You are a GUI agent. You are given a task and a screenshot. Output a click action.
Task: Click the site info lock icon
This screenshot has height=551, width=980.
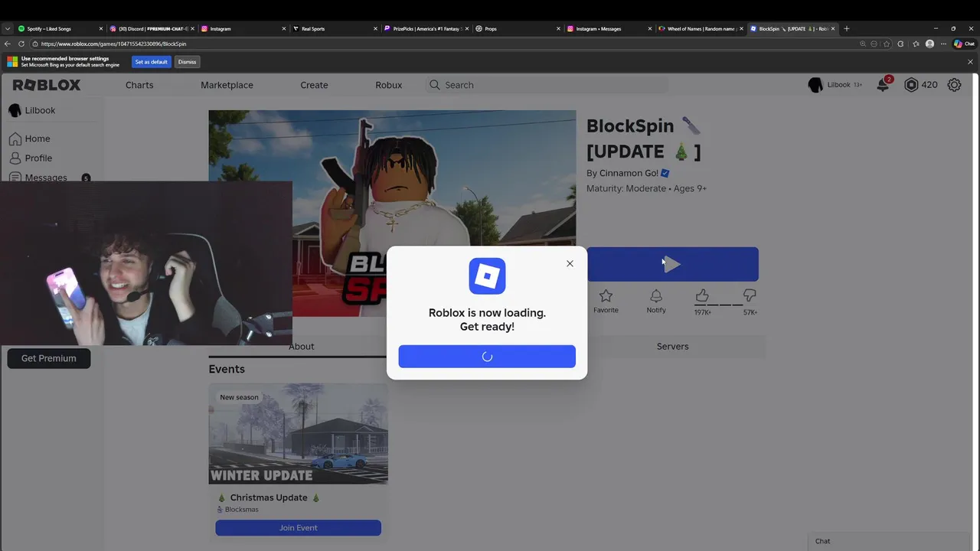pyautogui.click(x=35, y=44)
